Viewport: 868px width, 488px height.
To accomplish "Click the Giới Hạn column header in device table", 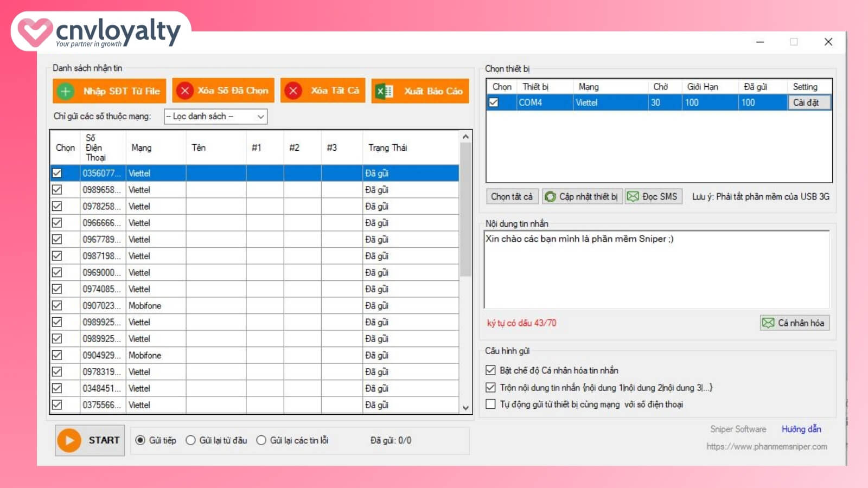I will [703, 87].
